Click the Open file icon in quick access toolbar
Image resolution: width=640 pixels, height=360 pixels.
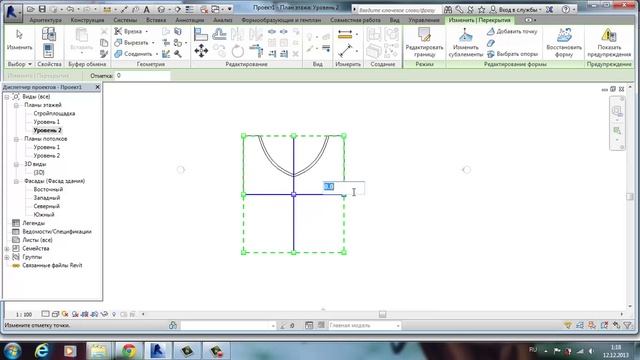(x=31, y=9)
